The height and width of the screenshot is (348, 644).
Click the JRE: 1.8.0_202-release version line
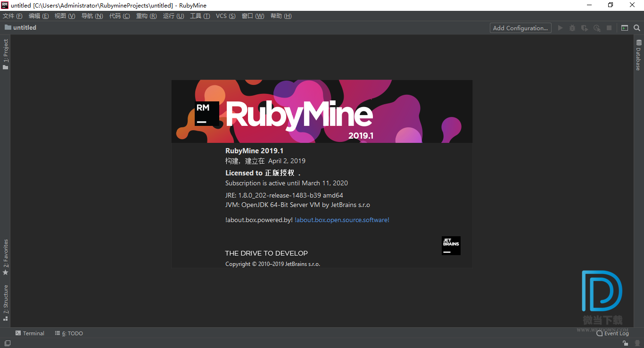coord(284,195)
